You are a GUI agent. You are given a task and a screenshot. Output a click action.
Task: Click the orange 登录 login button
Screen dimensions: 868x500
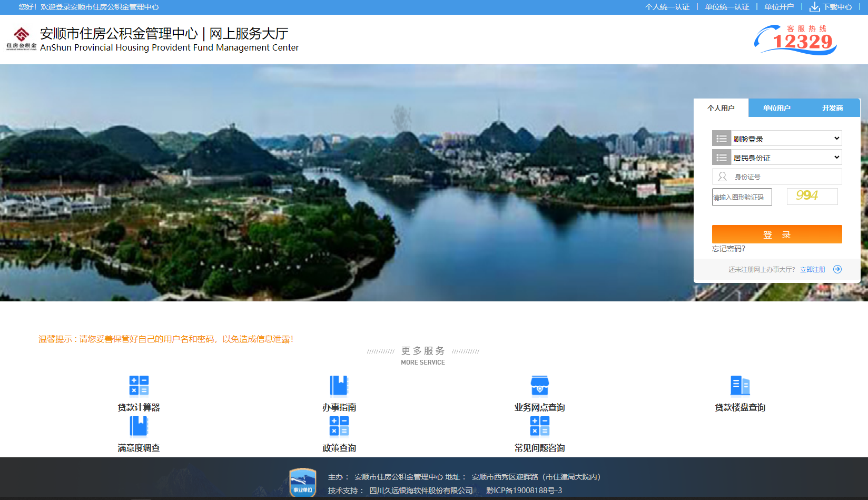click(x=777, y=234)
